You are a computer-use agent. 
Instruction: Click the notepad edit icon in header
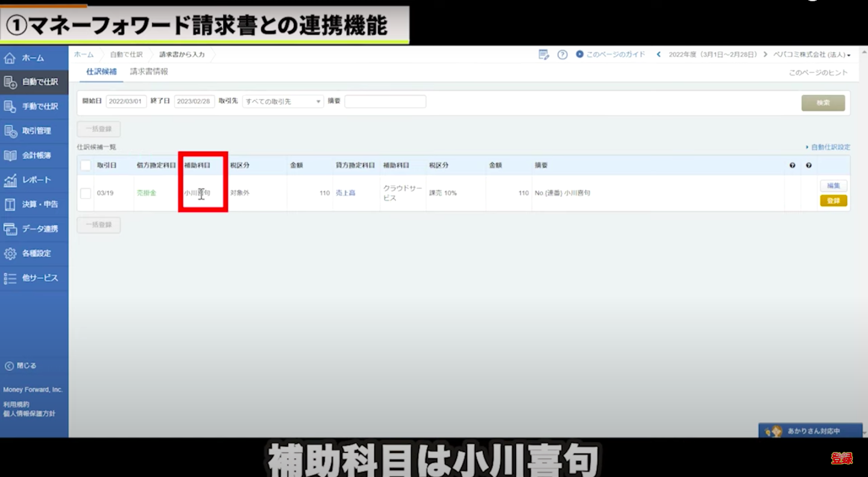[x=544, y=55]
